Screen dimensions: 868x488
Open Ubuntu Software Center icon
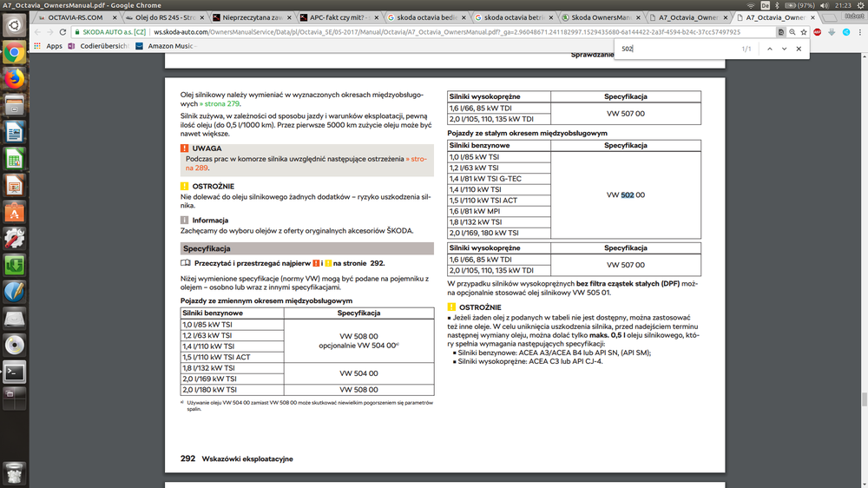13,212
